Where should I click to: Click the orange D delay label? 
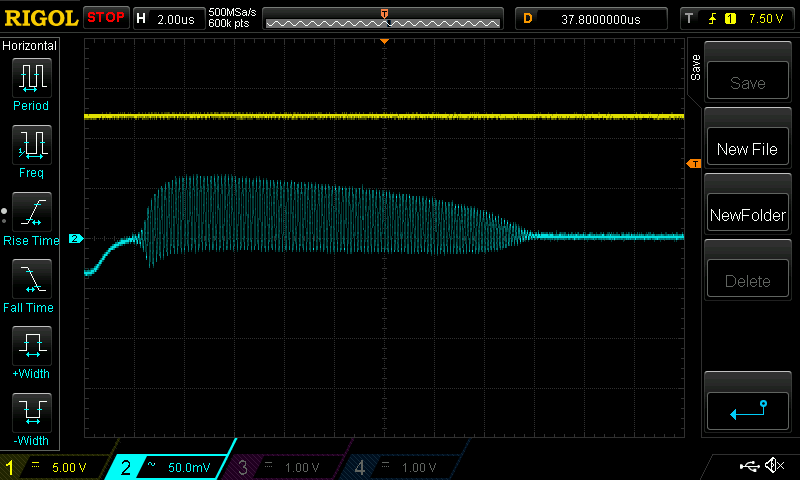(x=528, y=19)
